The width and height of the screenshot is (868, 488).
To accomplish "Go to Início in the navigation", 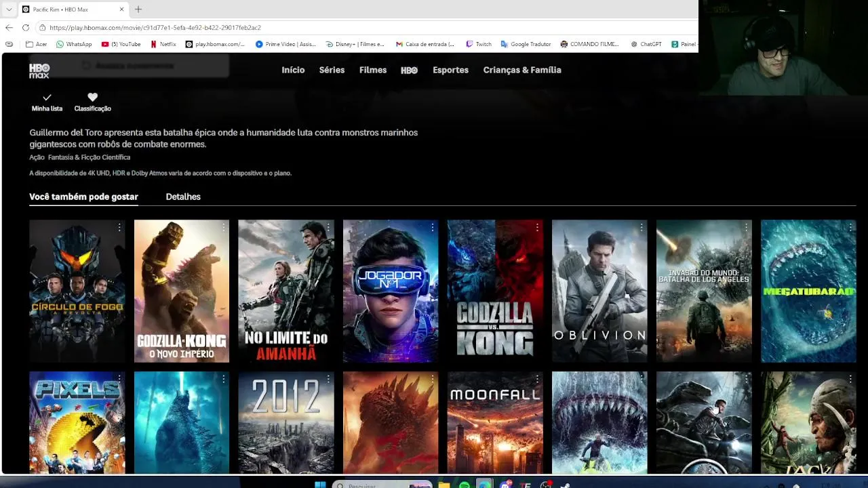I will [x=293, y=70].
